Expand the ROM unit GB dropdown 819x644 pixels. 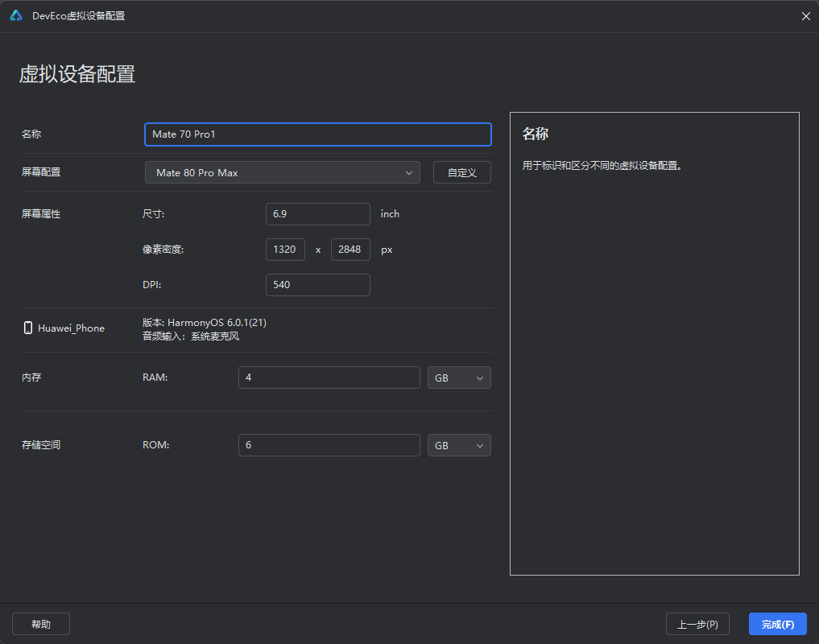[458, 445]
